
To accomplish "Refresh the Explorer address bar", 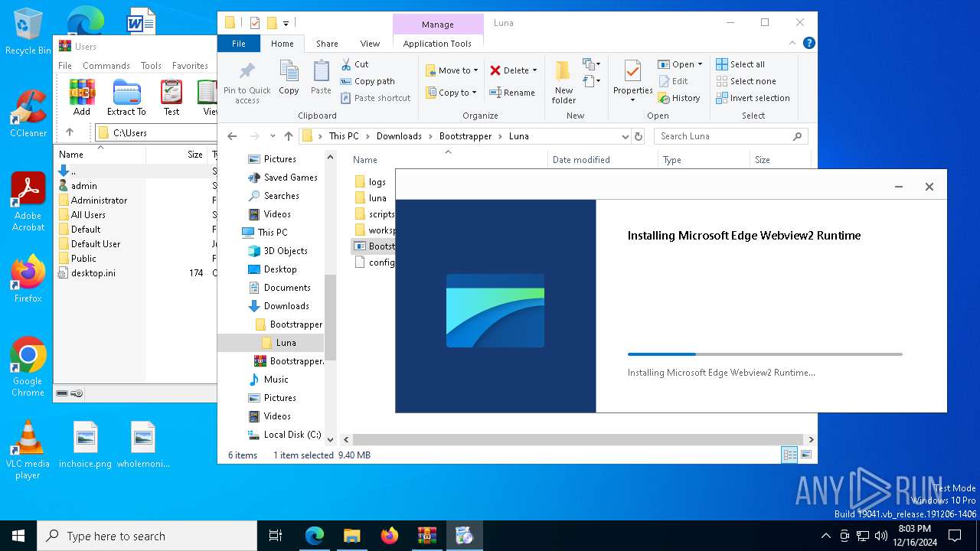I will coord(639,136).
